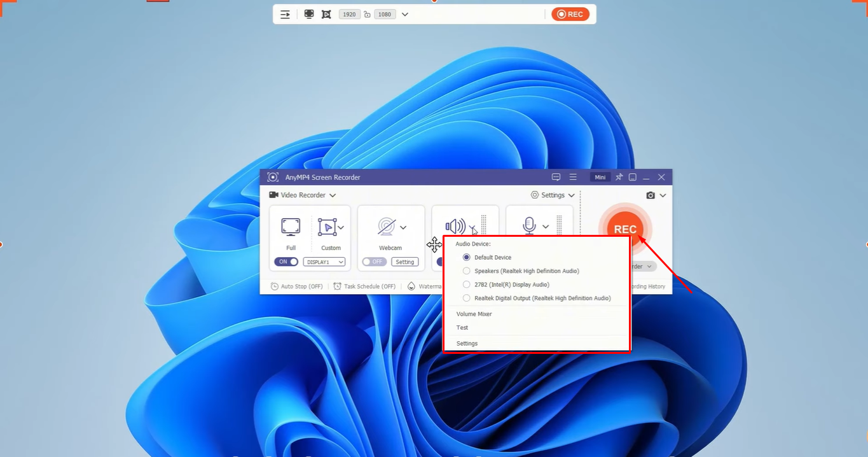Select the Full screen recording mode icon
Screen dimensions: 868x457
tap(290, 227)
